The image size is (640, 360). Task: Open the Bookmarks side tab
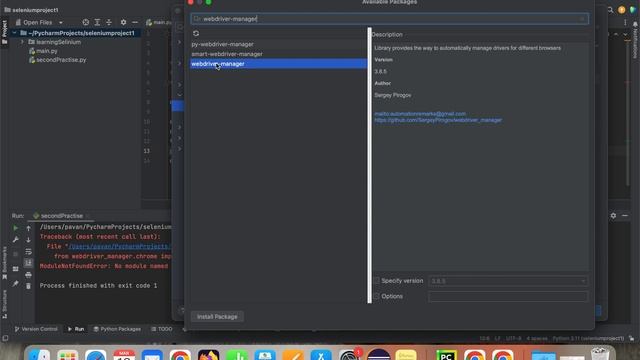point(4,263)
